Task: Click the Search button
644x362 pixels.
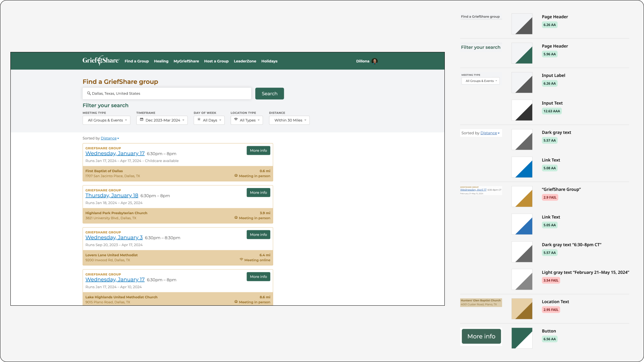Action: click(269, 94)
